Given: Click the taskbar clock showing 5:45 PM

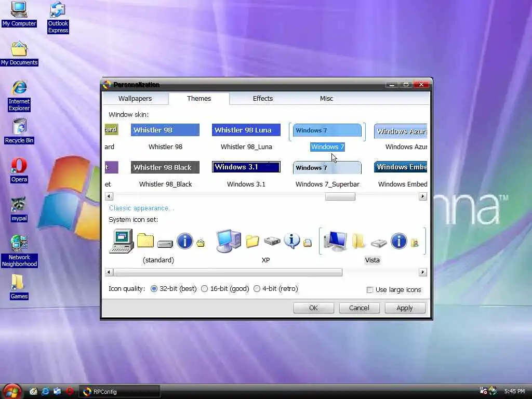Looking at the screenshot, I should point(515,391).
